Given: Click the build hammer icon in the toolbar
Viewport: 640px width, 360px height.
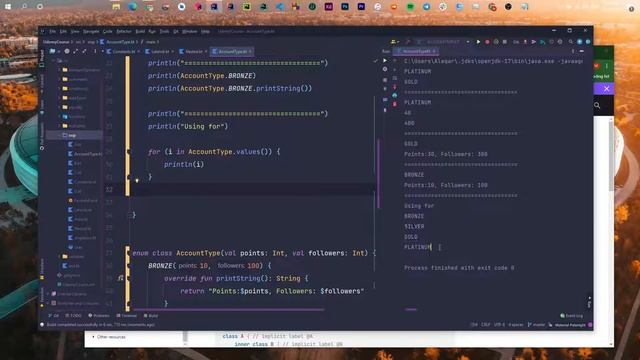Looking at the screenshot, I should 407,42.
